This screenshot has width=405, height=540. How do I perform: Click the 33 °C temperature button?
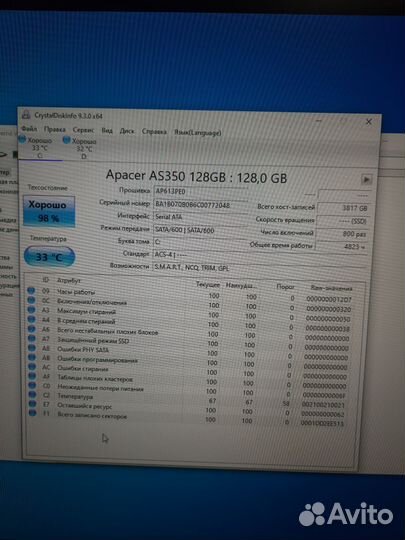point(49,257)
